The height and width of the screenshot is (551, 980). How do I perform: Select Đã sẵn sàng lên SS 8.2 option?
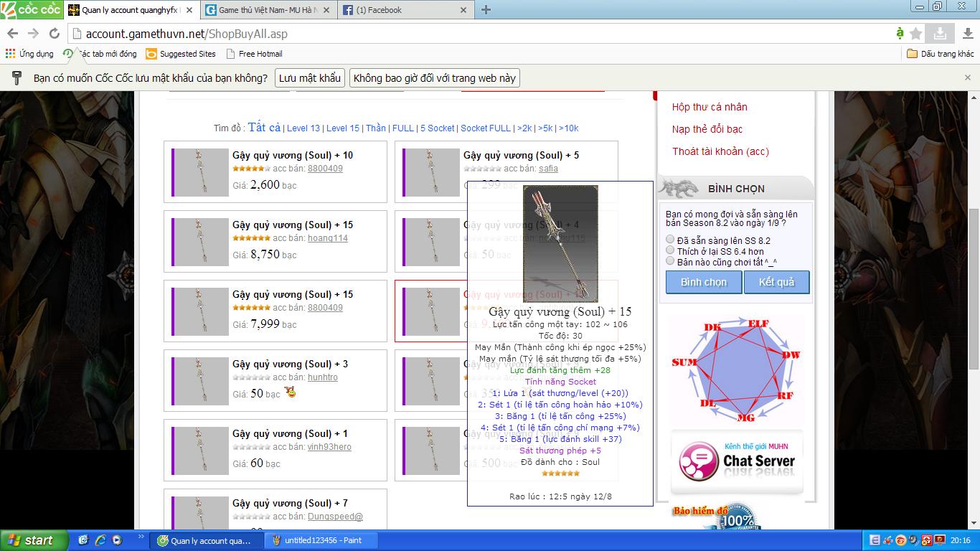670,240
